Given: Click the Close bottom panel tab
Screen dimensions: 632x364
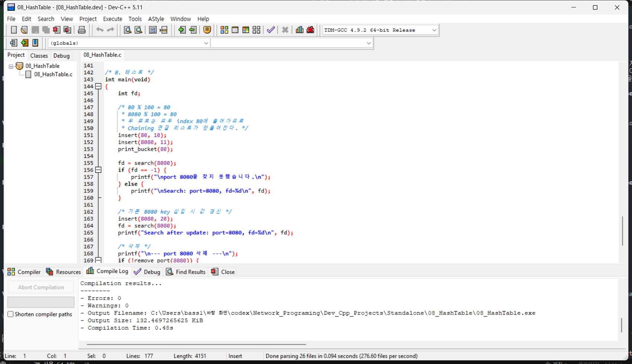Looking at the screenshot, I should (x=223, y=272).
